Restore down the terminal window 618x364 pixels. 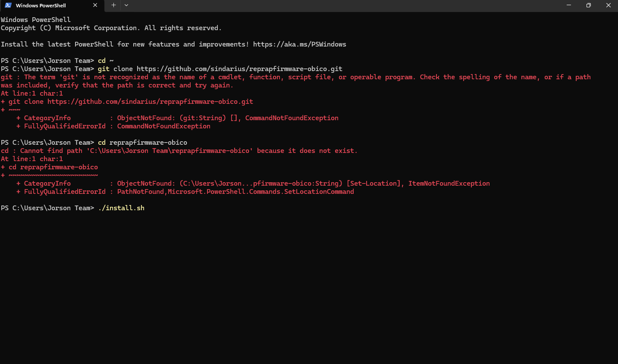[589, 5]
